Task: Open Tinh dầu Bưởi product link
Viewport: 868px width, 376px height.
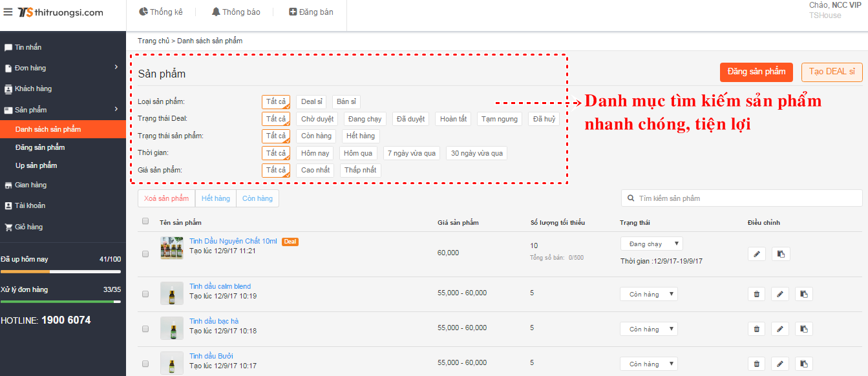Action: coord(211,356)
